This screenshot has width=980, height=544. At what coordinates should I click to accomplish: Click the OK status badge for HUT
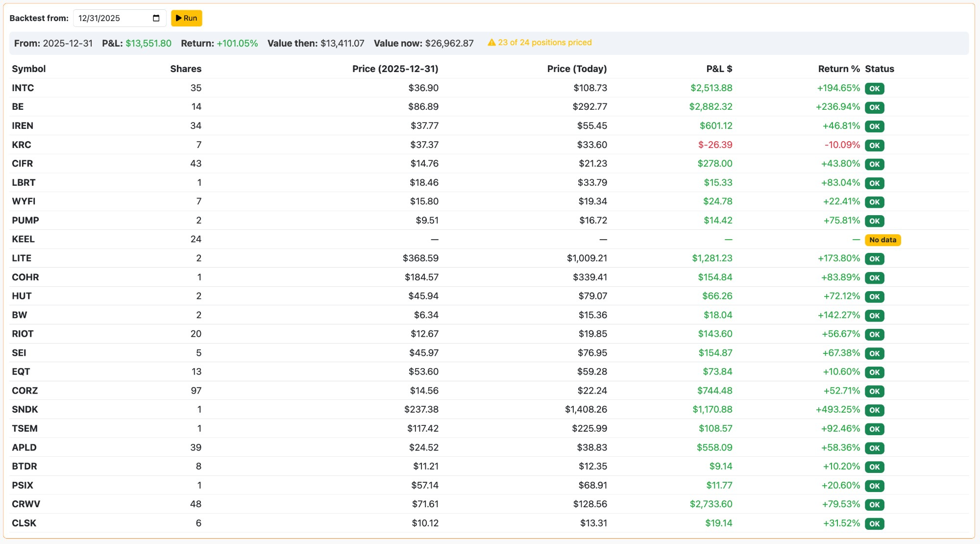875,297
